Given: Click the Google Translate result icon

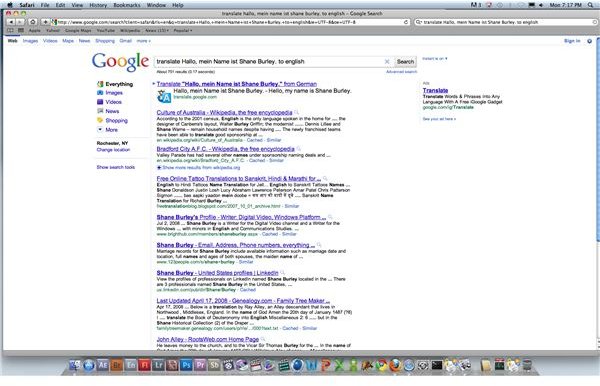Looking at the screenshot, I should pos(164,96).
